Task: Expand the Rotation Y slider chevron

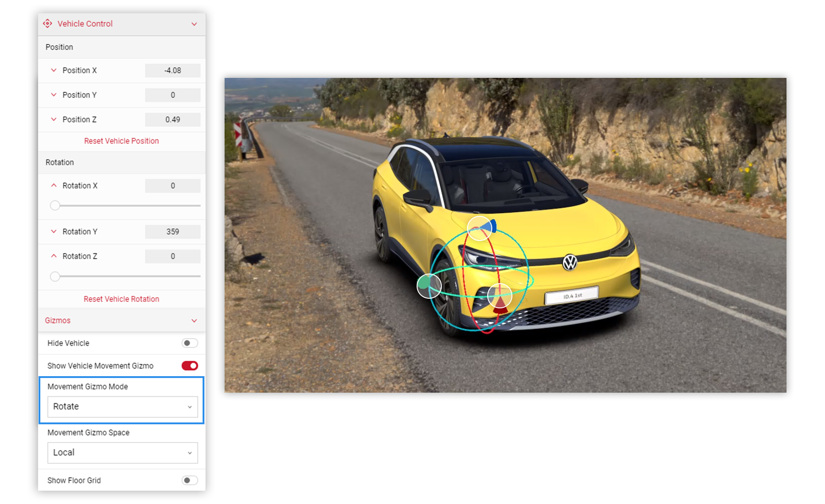Action: coord(54,231)
